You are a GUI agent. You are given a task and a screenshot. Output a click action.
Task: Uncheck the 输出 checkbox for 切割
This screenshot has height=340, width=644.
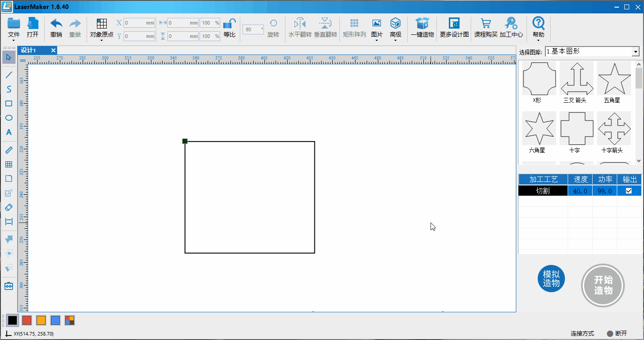[629, 191]
